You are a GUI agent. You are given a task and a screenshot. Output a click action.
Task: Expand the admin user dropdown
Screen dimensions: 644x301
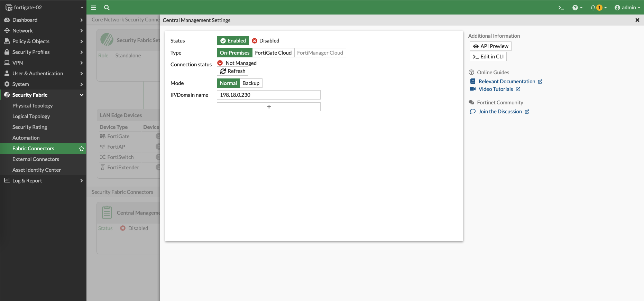pyautogui.click(x=627, y=8)
